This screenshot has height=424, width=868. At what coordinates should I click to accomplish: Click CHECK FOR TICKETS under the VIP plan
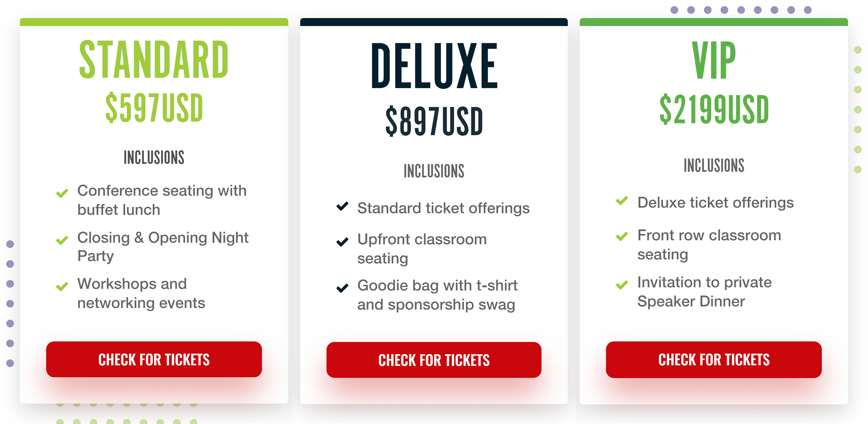[714, 360]
